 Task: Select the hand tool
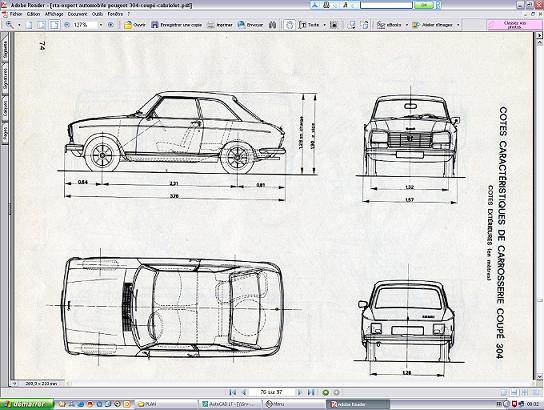pos(290,25)
